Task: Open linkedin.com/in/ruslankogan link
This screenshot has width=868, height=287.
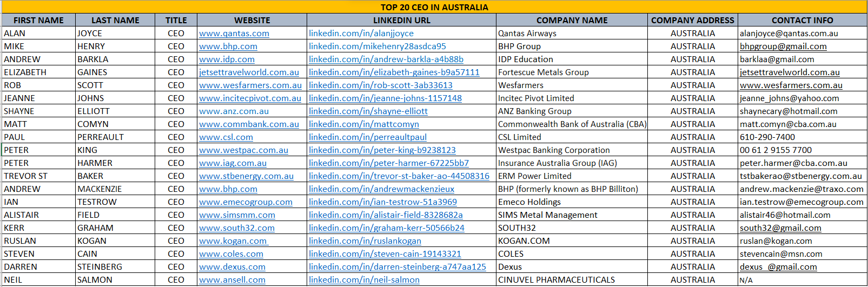Action: (x=365, y=241)
